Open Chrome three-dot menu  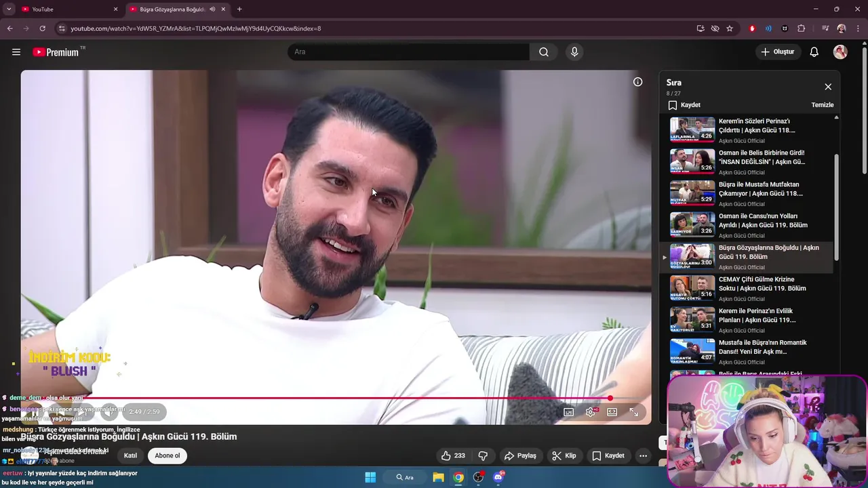858,28
